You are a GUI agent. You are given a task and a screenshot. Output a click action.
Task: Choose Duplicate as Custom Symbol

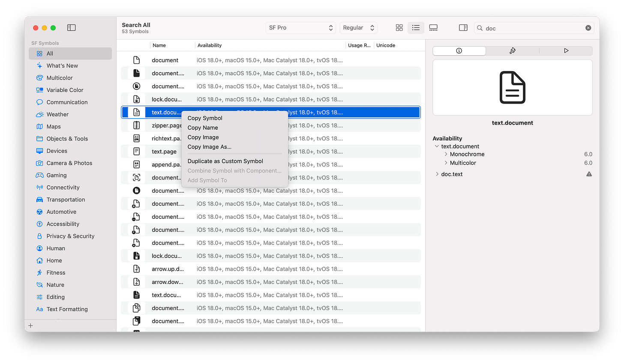point(235,161)
